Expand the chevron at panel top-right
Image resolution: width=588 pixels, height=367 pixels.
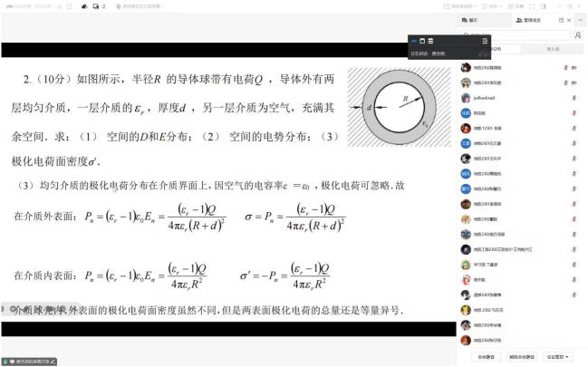(x=580, y=19)
